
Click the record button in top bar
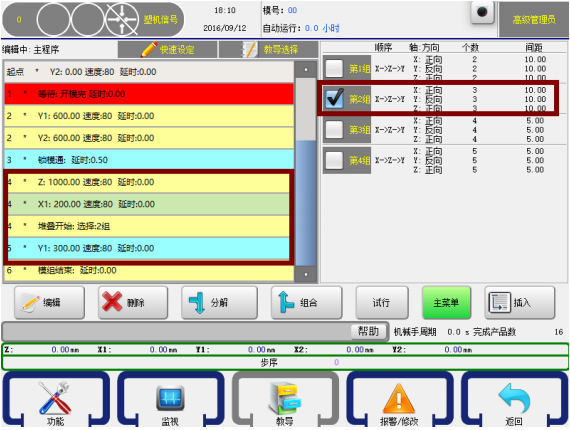point(482,12)
